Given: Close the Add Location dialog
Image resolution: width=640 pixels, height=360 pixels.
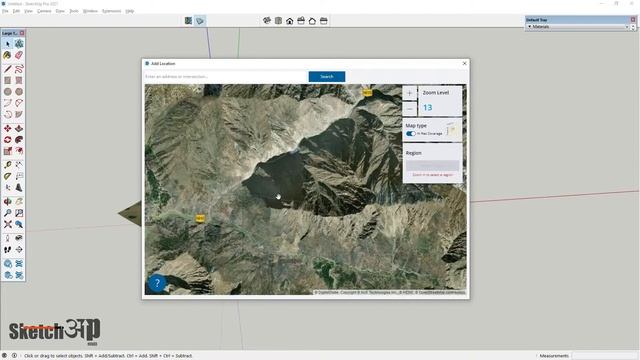Looking at the screenshot, I should coord(464,63).
